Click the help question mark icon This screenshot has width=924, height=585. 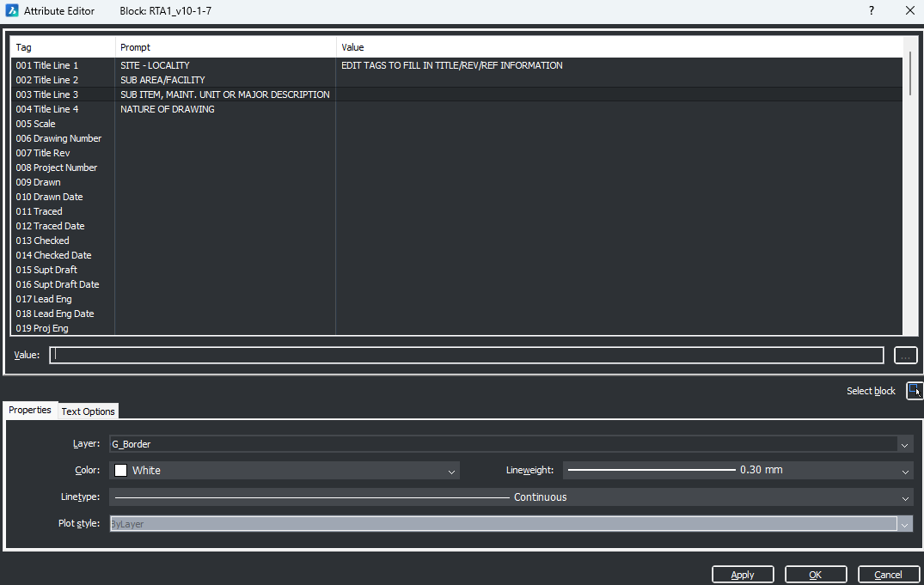[x=871, y=11]
